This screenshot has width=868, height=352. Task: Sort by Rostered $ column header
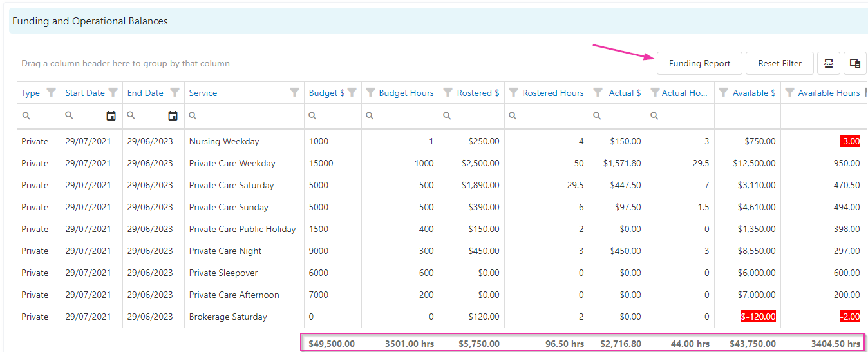478,93
